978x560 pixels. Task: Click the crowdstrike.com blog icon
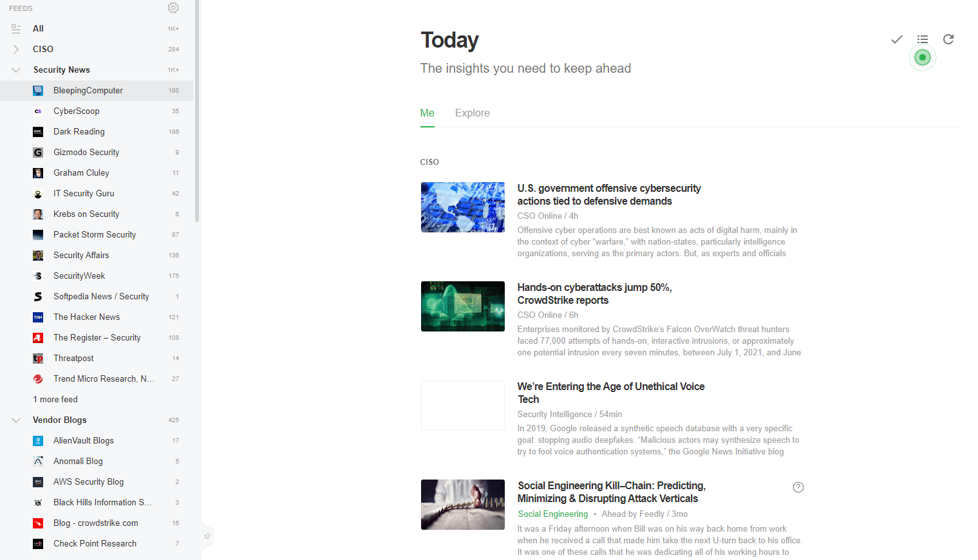coord(38,523)
